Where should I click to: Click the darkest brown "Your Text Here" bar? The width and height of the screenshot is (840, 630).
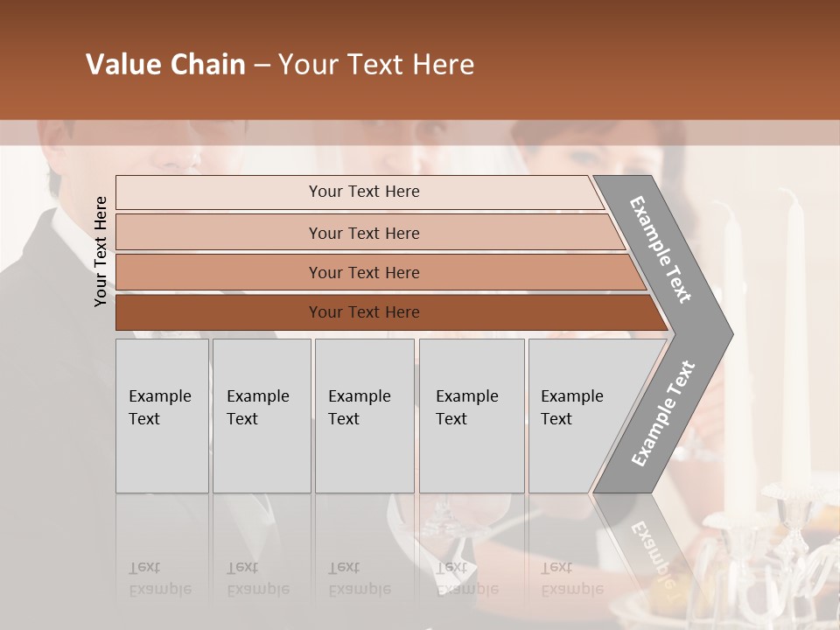[363, 312]
